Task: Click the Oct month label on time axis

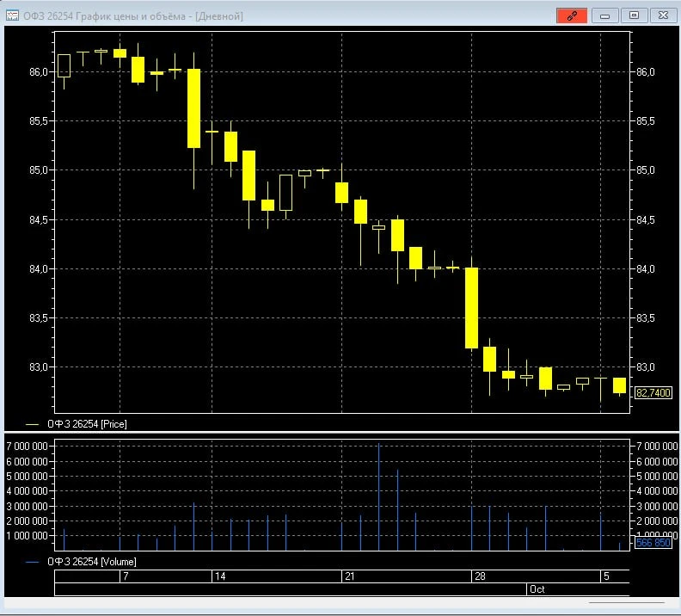Action: pyautogui.click(x=537, y=589)
